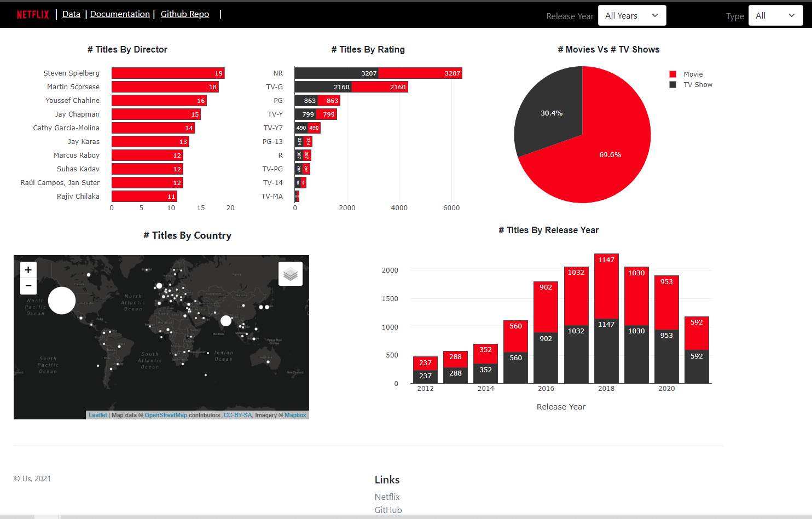Viewport: 812px width, 519px height.
Task: Click the OpenStreetMap contributors link
Action: tap(166, 415)
